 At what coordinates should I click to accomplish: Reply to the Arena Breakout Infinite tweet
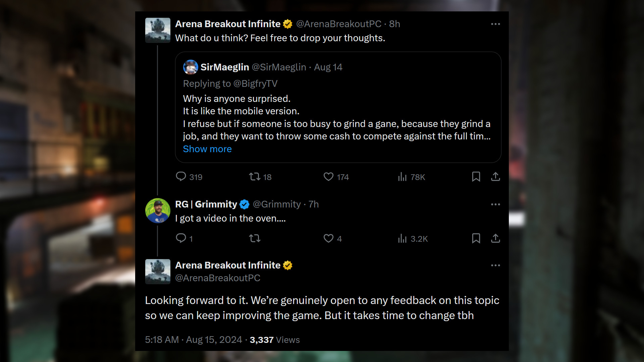(x=181, y=177)
